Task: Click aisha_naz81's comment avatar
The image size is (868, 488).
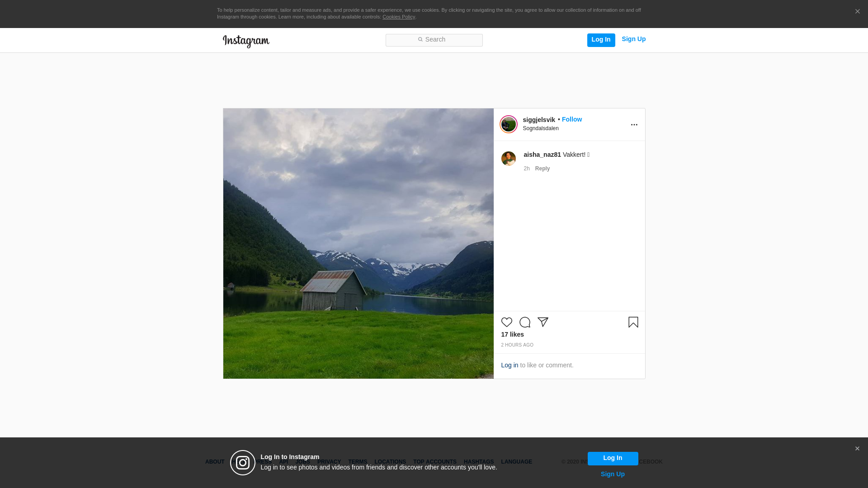Action: (508, 159)
